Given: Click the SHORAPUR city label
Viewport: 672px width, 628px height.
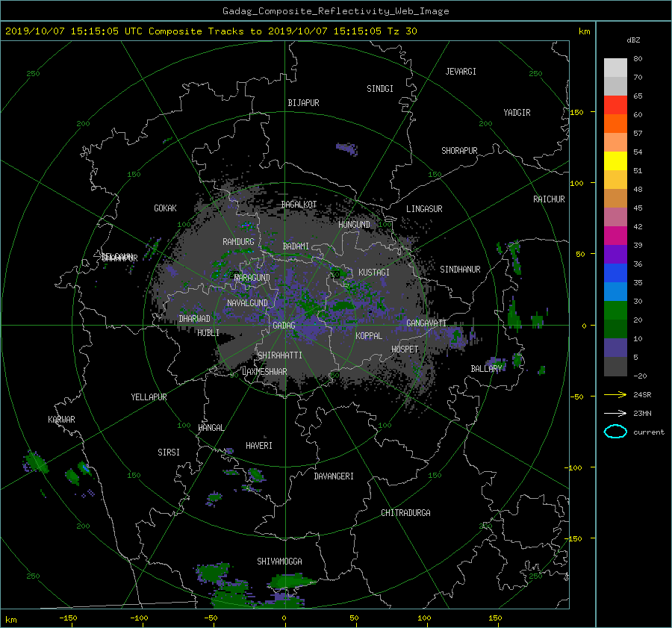Looking at the screenshot, I should 459,150.
